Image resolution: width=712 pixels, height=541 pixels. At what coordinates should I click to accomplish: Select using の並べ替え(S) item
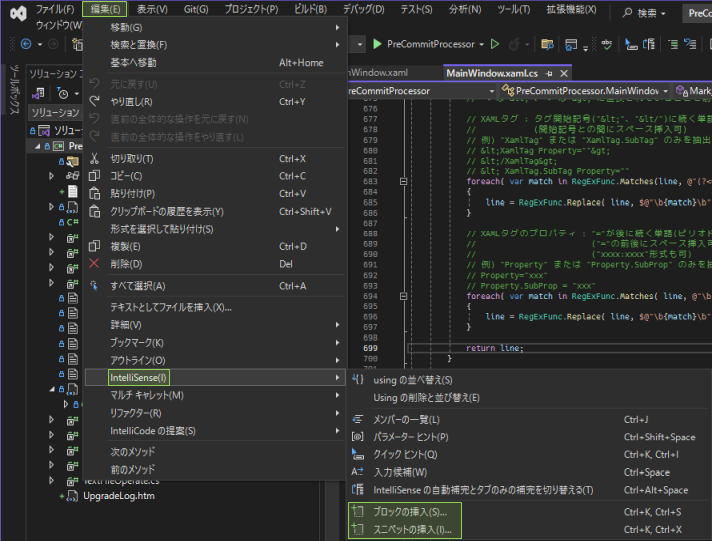[x=530, y=380]
